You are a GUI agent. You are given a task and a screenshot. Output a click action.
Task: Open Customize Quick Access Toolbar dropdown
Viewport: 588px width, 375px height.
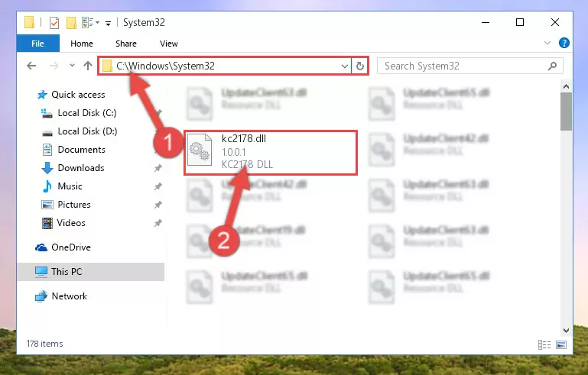(x=108, y=23)
